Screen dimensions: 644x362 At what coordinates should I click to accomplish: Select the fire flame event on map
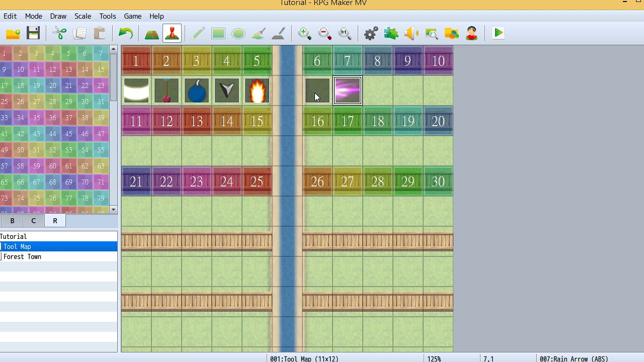click(257, 90)
